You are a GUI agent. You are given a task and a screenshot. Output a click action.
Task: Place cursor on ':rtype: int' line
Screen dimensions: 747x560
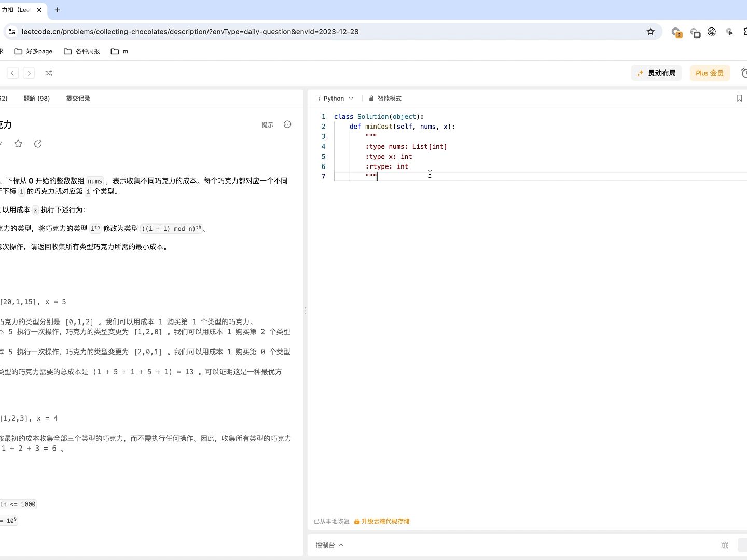coord(386,166)
